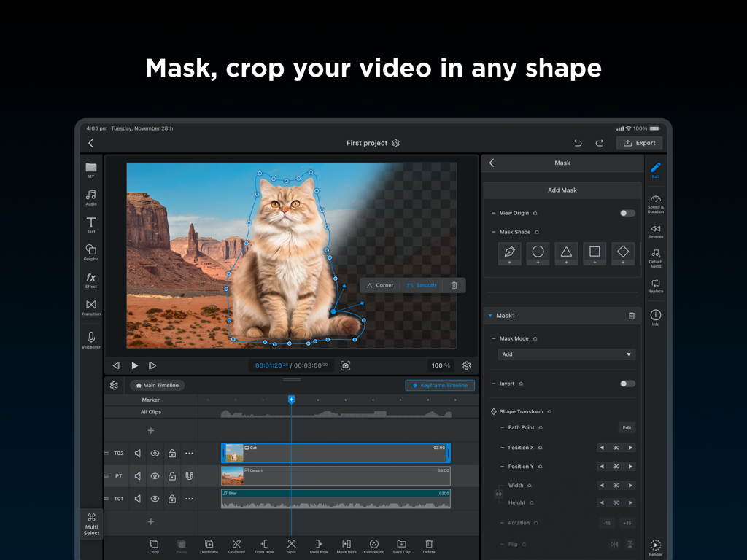Screen dimensions: 747x560
Task: Duplicate the selected clip
Action: (209, 545)
